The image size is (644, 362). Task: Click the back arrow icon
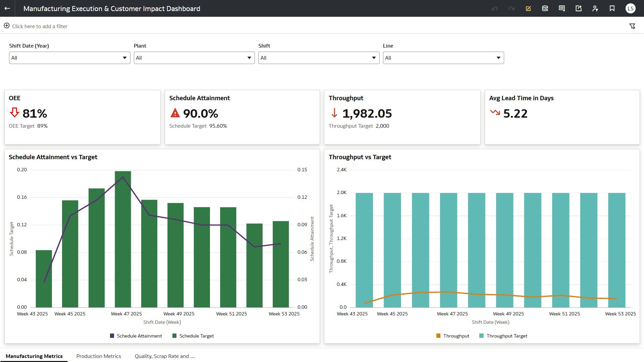pos(7,8)
